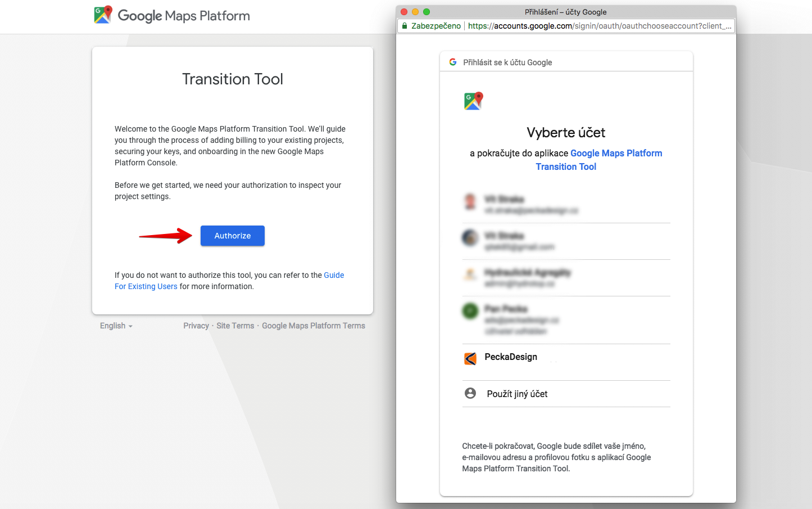
Task: Minimize the popup with yellow window button
Action: point(415,12)
